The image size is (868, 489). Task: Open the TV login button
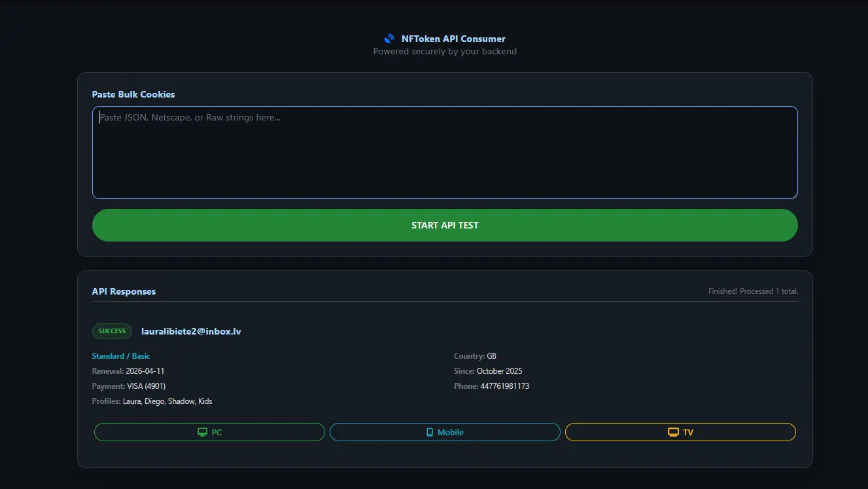tap(680, 432)
